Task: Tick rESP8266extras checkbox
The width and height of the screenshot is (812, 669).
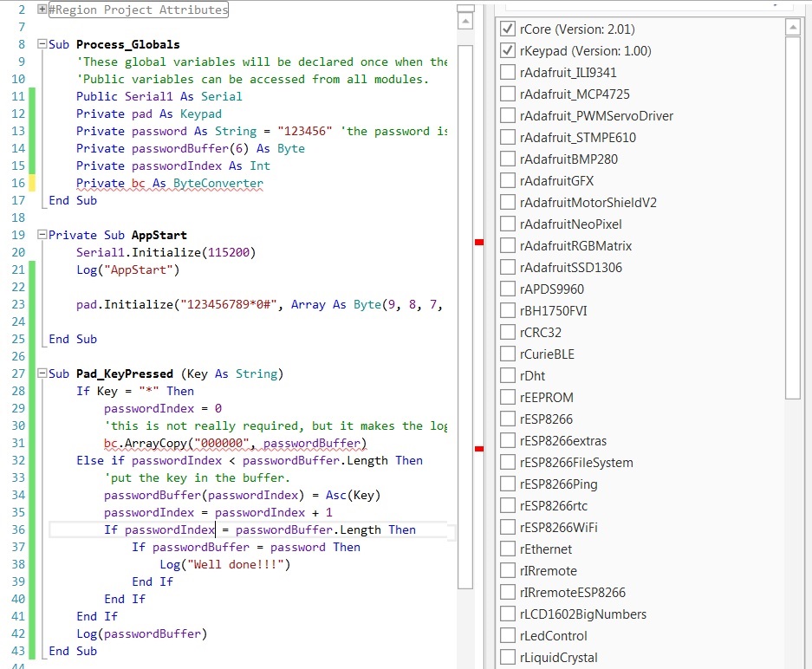Action: coord(508,440)
